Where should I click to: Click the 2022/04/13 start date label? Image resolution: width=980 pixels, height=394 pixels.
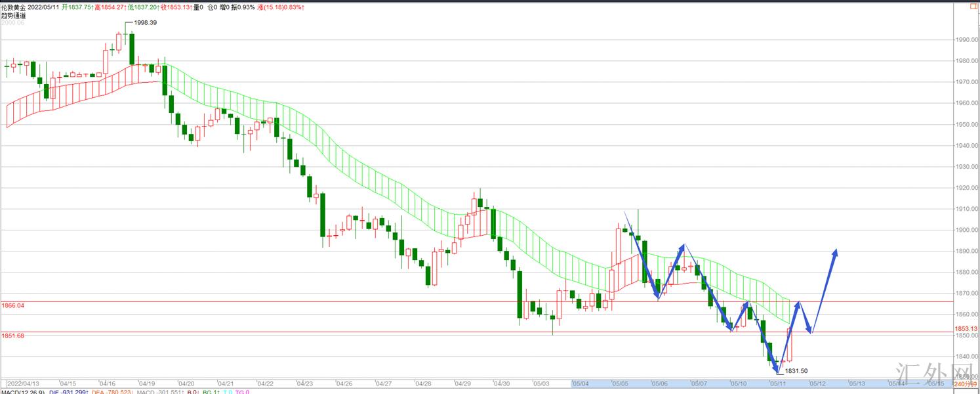pos(23,383)
